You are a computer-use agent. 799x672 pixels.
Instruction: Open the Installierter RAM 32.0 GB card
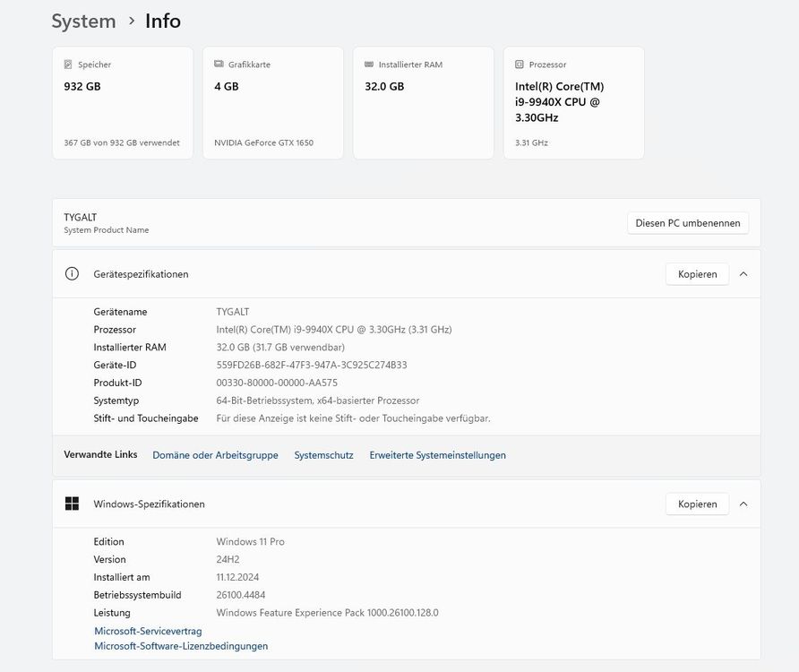coord(424,103)
